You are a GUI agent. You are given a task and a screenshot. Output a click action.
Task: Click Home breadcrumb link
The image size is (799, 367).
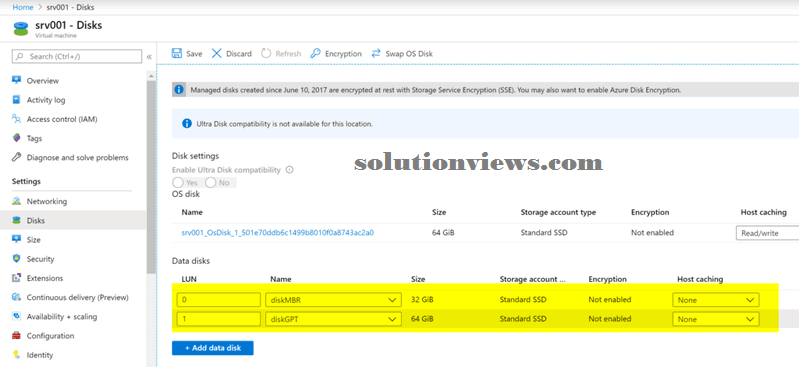tap(23, 7)
